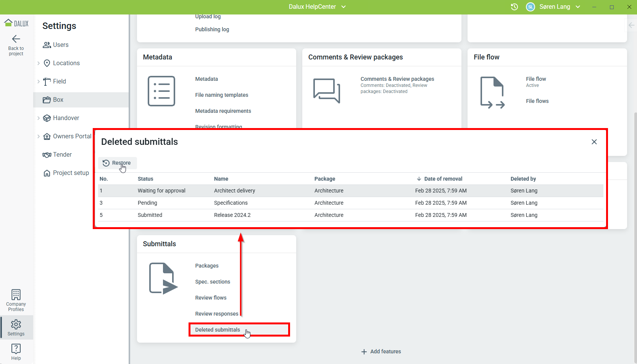The image size is (637, 364).
Task: Expand the Locations tree item
Action: (x=39, y=63)
